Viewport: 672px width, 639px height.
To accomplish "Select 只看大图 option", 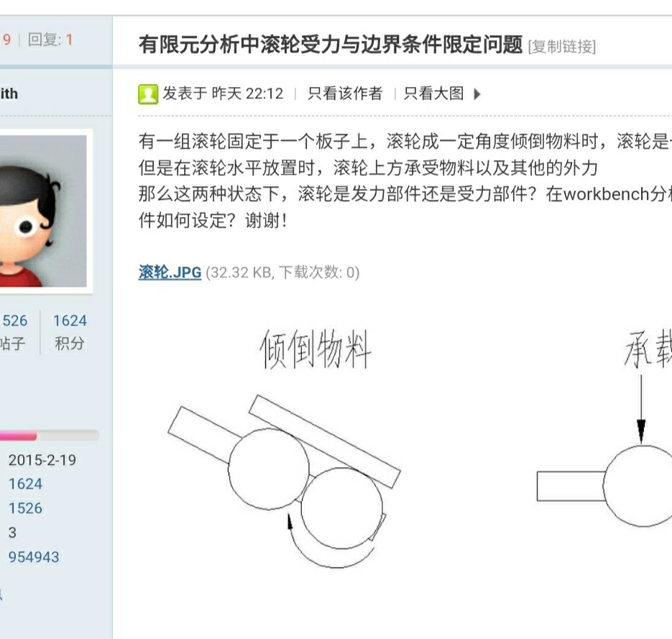I will coord(433,93).
